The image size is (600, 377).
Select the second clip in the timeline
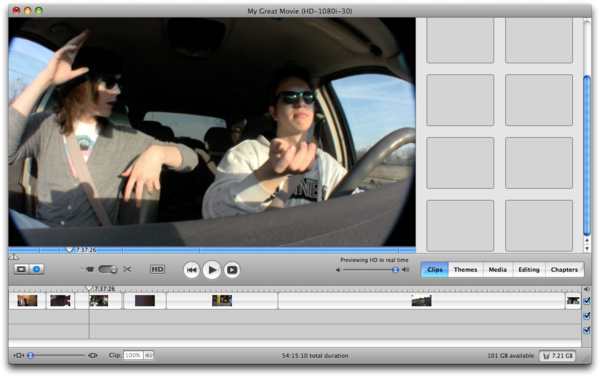tap(60, 301)
